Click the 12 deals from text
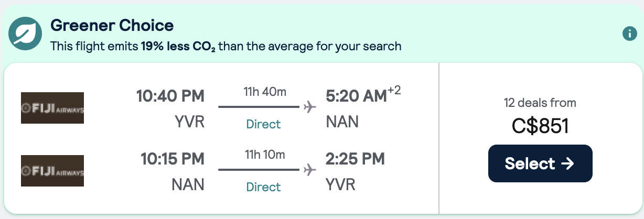Viewport: 644px width, 219px height. [540, 103]
